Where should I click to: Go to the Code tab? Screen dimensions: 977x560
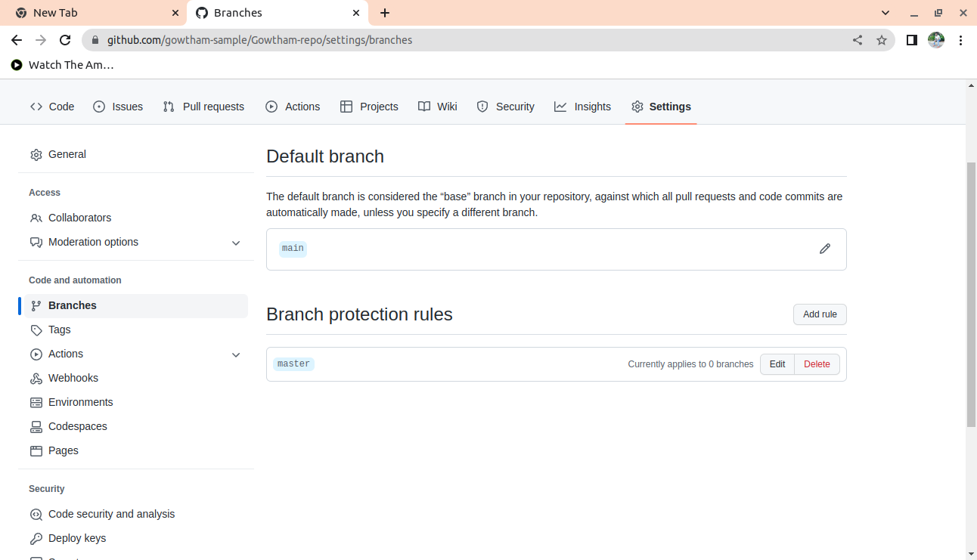pyautogui.click(x=52, y=107)
